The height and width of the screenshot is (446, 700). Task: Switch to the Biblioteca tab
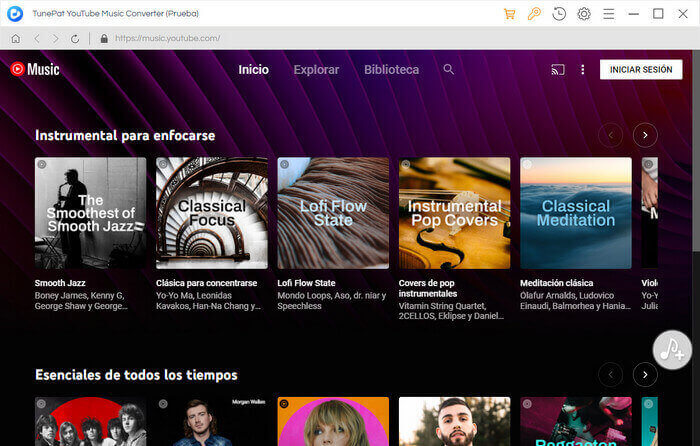(x=392, y=70)
